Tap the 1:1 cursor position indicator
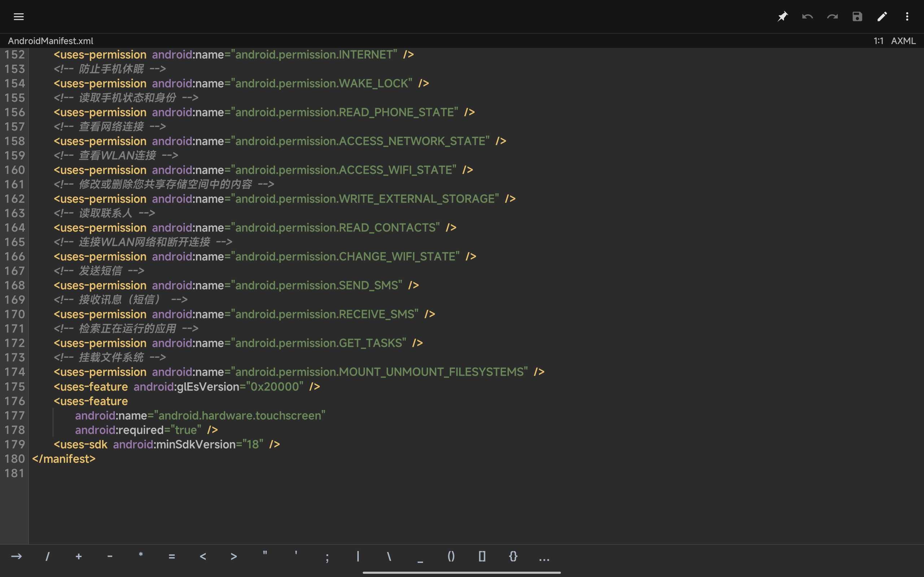The width and height of the screenshot is (924, 577). pos(878,41)
